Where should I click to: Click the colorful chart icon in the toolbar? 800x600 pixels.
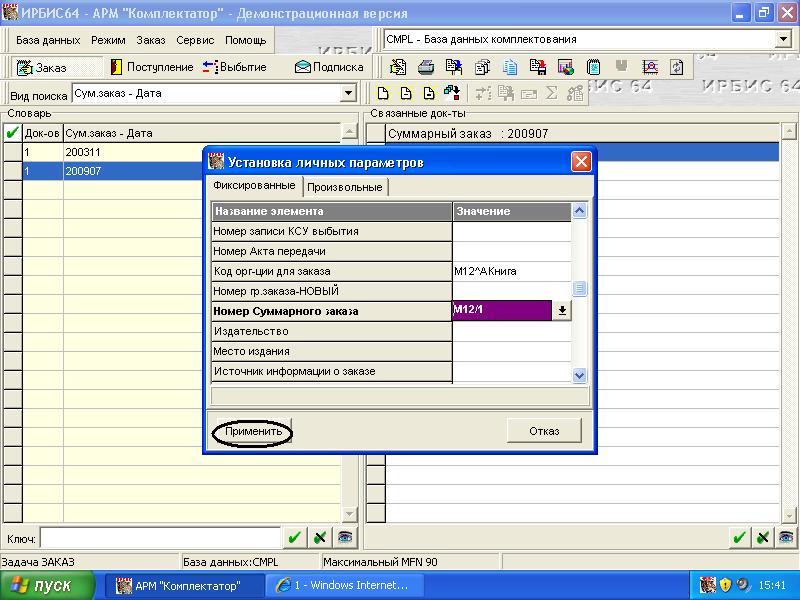click(x=566, y=67)
